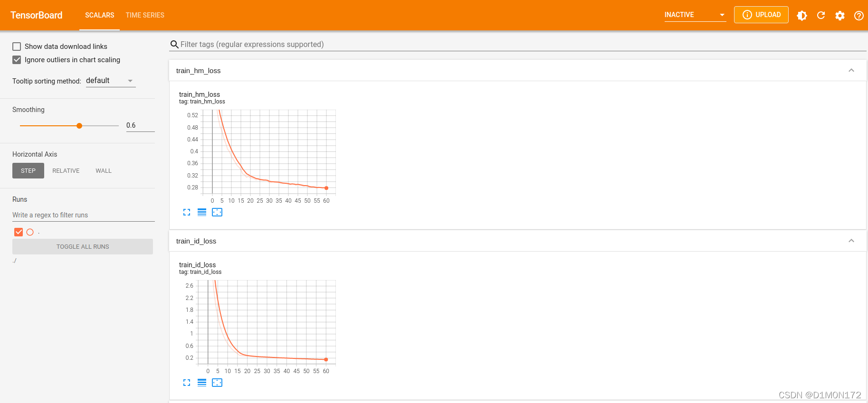Uncheck Ignore outliers in chart scaling
868x403 pixels.
(17, 60)
